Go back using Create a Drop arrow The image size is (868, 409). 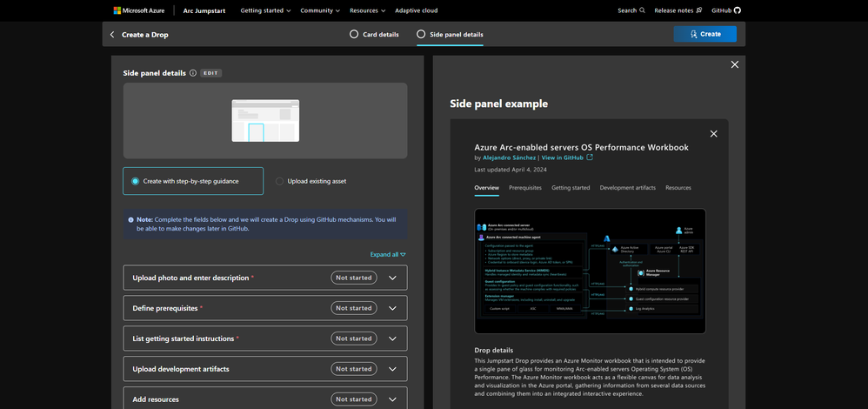point(112,34)
